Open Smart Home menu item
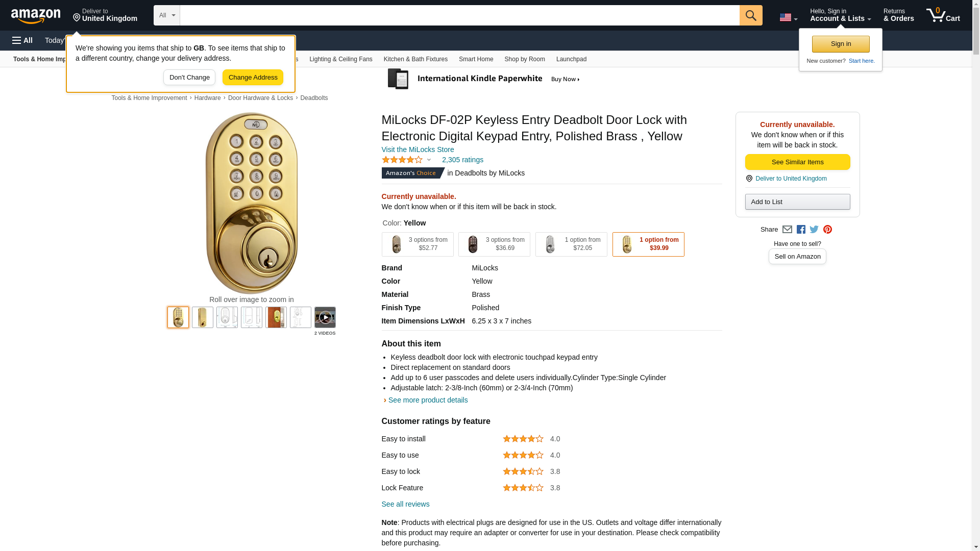Screen dimensions: 980x551 click(x=476, y=59)
